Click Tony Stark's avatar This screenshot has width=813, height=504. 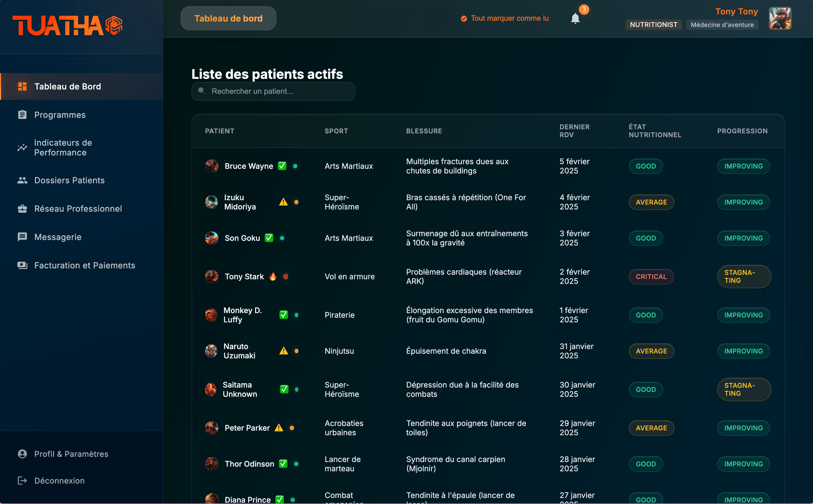(x=212, y=276)
